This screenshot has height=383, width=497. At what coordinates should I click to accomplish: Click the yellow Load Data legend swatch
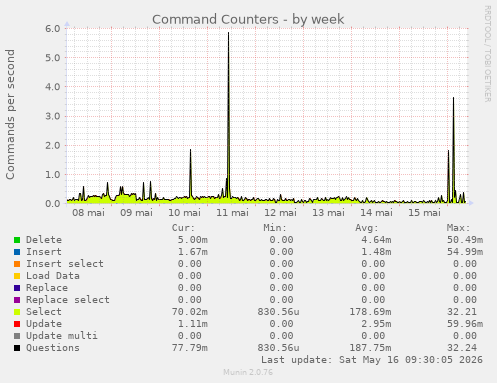click(x=17, y=276)
